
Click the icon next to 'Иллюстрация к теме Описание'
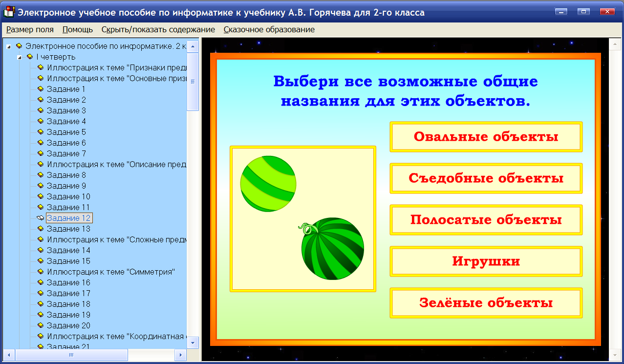pyautogui.click(x=40, y=164)
